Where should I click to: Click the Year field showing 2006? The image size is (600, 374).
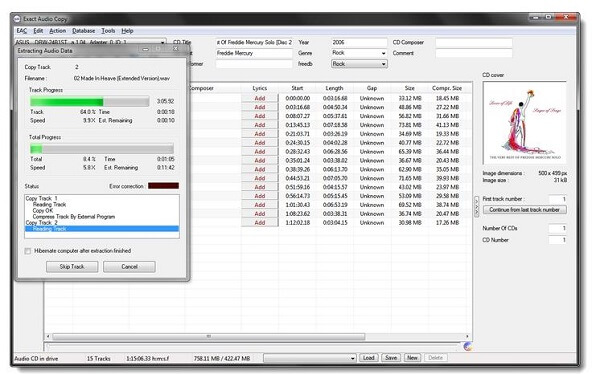click(359, 42)
